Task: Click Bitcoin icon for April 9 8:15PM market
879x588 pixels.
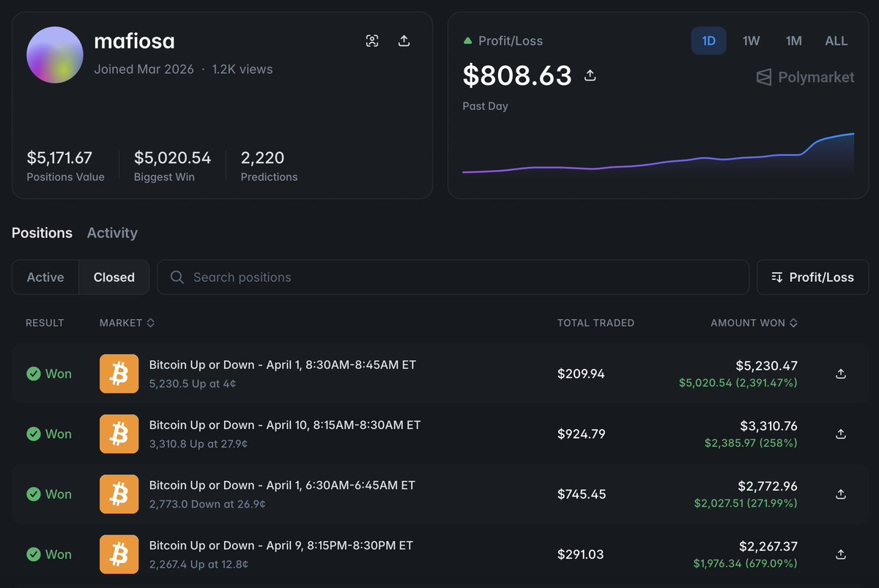Action: (x=119, y=554)
